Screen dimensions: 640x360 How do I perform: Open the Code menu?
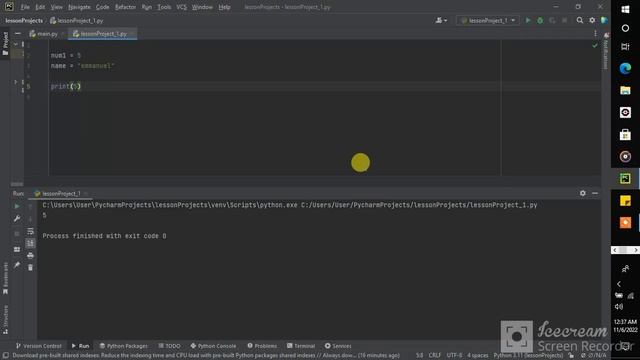(x=102, y=7)
